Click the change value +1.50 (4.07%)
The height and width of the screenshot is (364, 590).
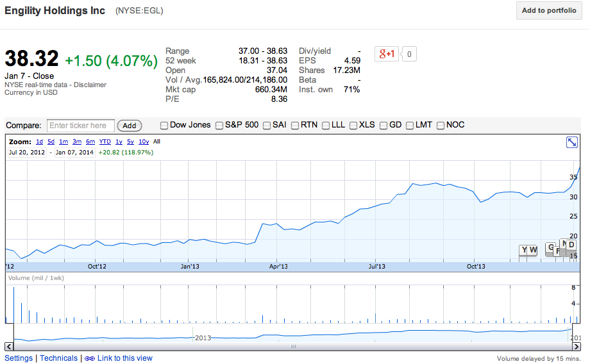coord(112,61)
